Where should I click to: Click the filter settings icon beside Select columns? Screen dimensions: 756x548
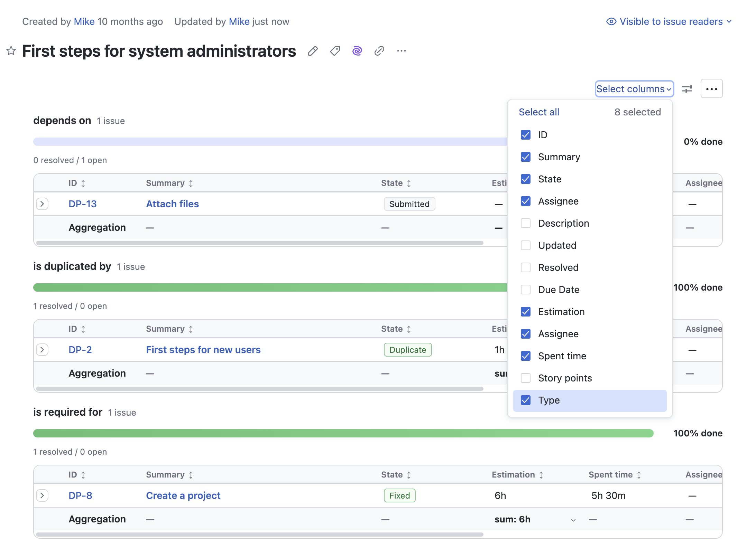click(686, 89)
